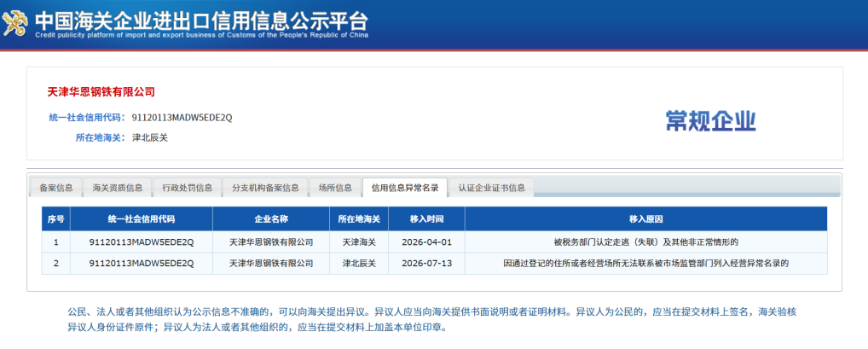Click the 统一社会信用代码： label in company info
Image resolution: width=868 pixels, height=349 pixels.
point(88,118)
